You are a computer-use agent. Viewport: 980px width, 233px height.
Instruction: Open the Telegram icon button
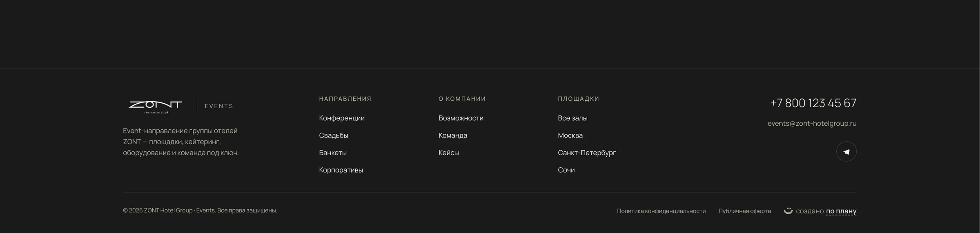coord(846,151)
